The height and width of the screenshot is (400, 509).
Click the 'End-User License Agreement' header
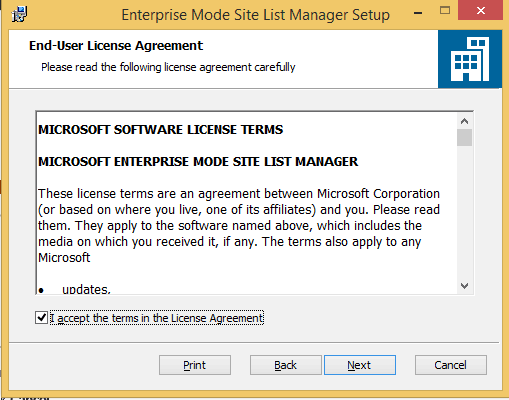(116, 46)
